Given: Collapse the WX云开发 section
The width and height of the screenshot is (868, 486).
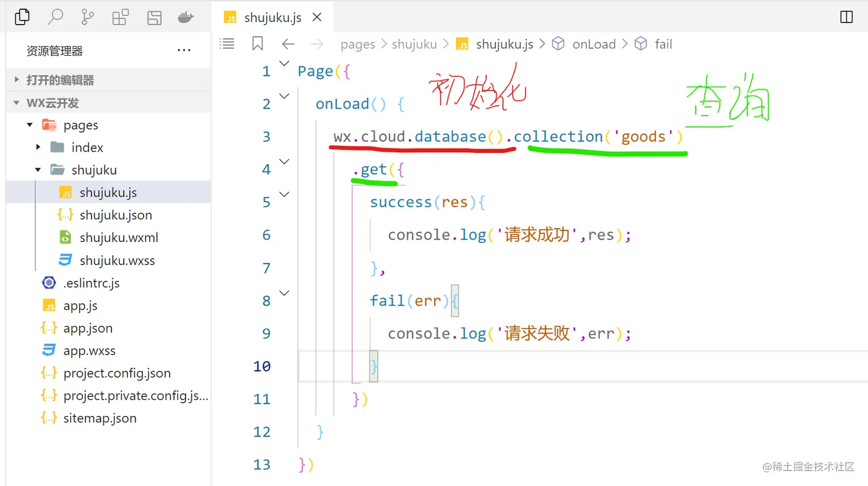Looking at the screenshot, I should tap(108, 103).
